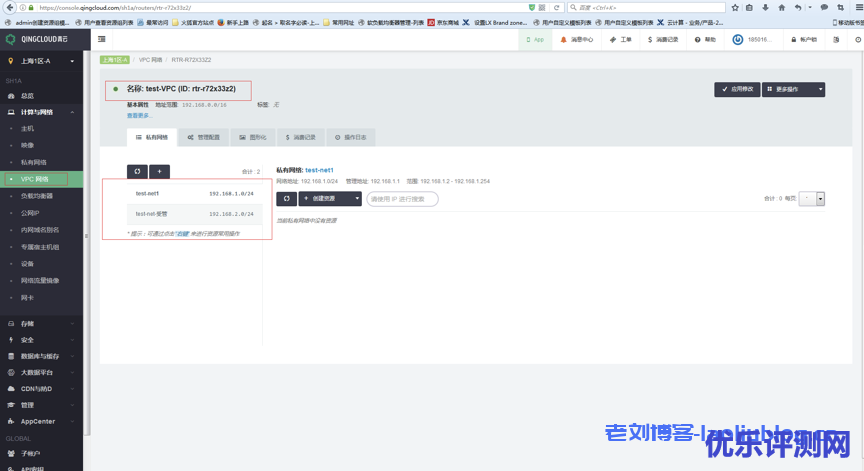Open 私有网络 in the sidebar
The width and height of the screenshot is (864, 471).
[x=34, y=163]
